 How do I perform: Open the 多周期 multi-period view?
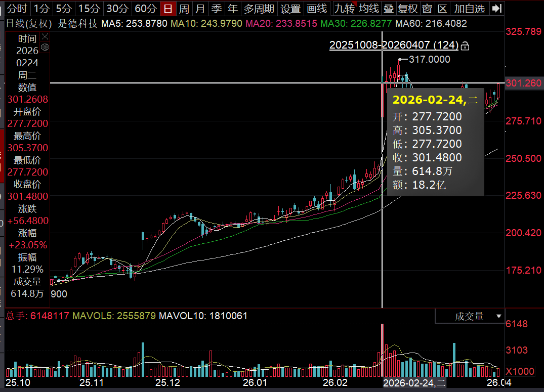click(x=259, y=8)
